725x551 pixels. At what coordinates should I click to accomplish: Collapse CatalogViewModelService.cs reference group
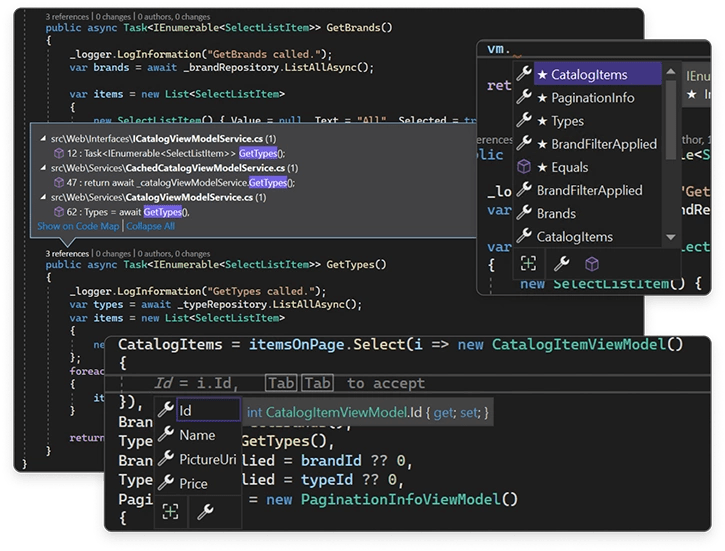click(43, 197)
